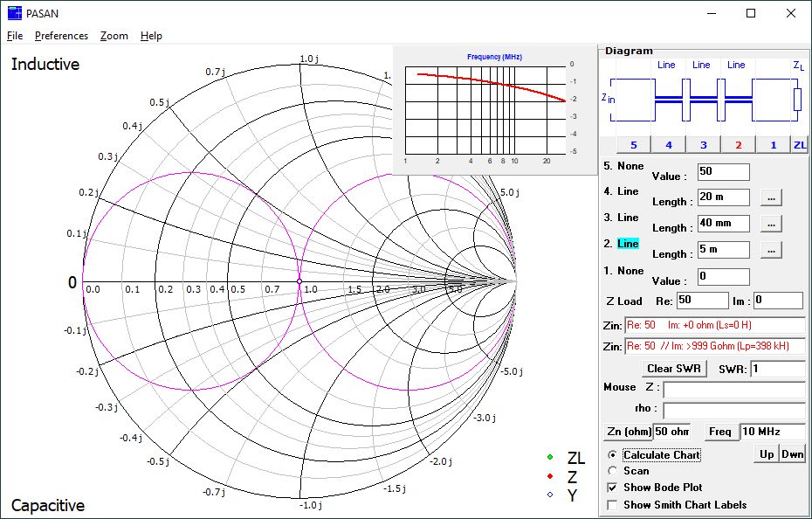Select diagram stage 1 button
This screenshot has width=812, height=519.
774,145
